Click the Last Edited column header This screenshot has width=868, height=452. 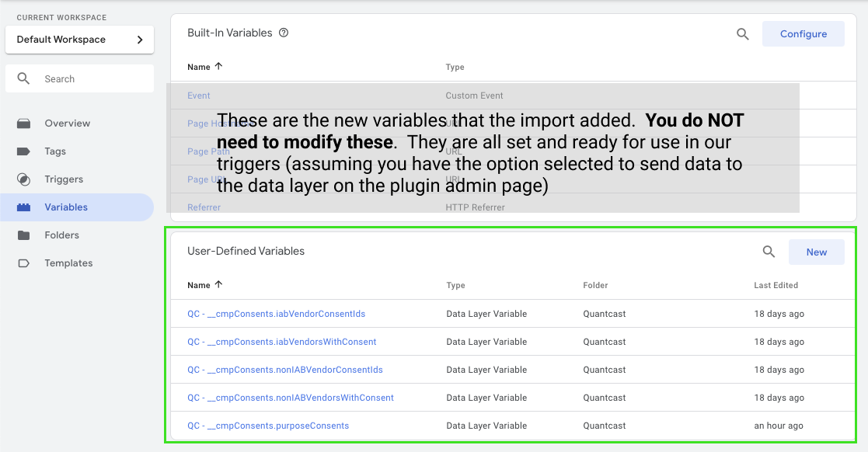tap(776, 286)
